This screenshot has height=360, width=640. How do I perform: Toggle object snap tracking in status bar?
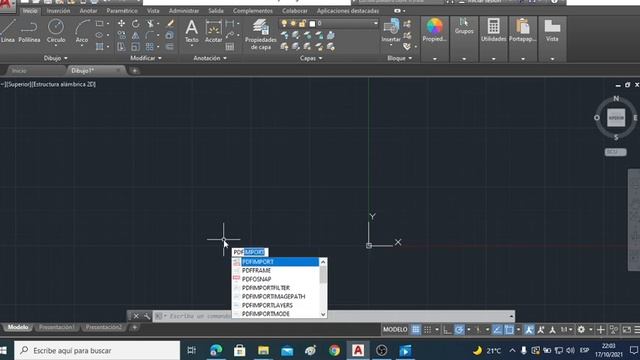pyautogui.click(x=497, y=329)
